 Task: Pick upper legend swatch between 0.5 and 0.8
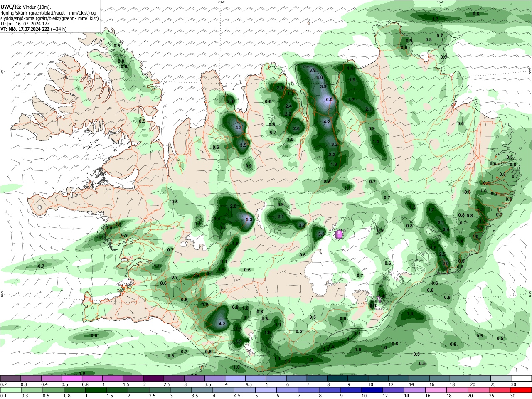[71, 378]
